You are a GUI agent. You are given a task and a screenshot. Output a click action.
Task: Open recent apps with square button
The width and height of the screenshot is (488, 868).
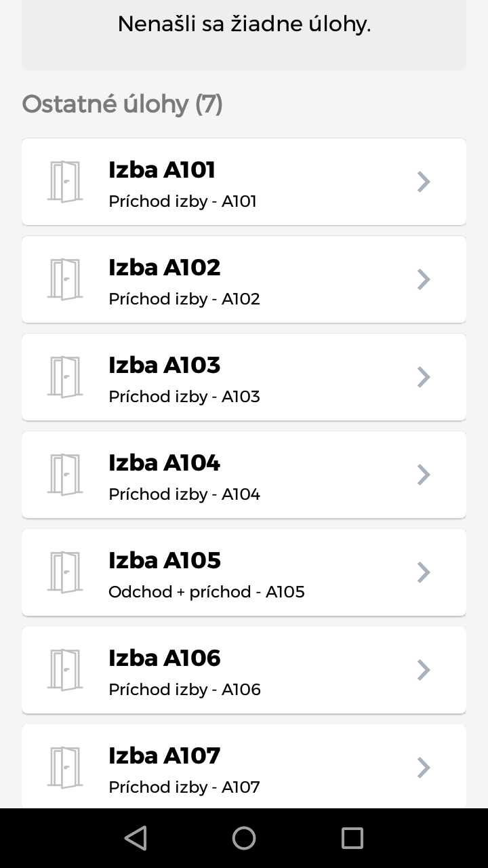(352, 838)
